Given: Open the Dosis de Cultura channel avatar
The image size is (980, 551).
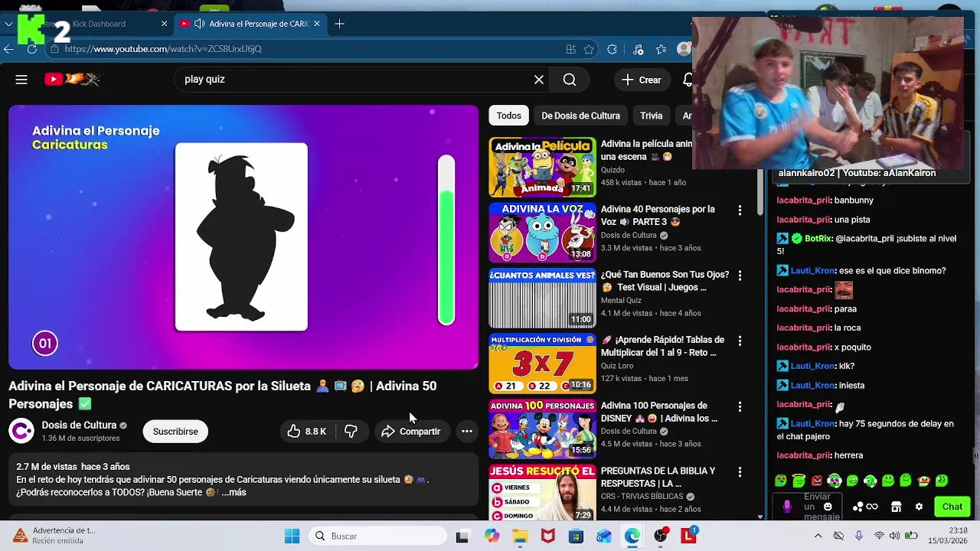Looking at the screenshot, I should point(21,432).
